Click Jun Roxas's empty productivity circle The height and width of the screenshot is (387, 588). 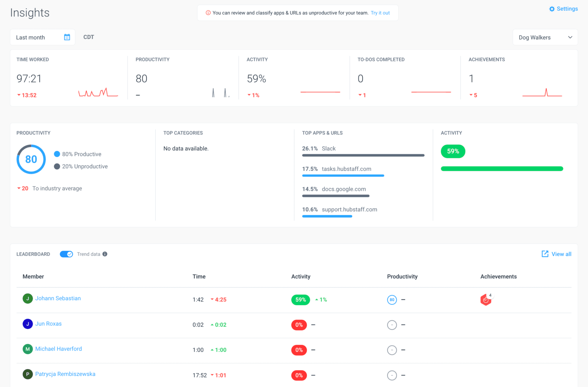point(392,325)
